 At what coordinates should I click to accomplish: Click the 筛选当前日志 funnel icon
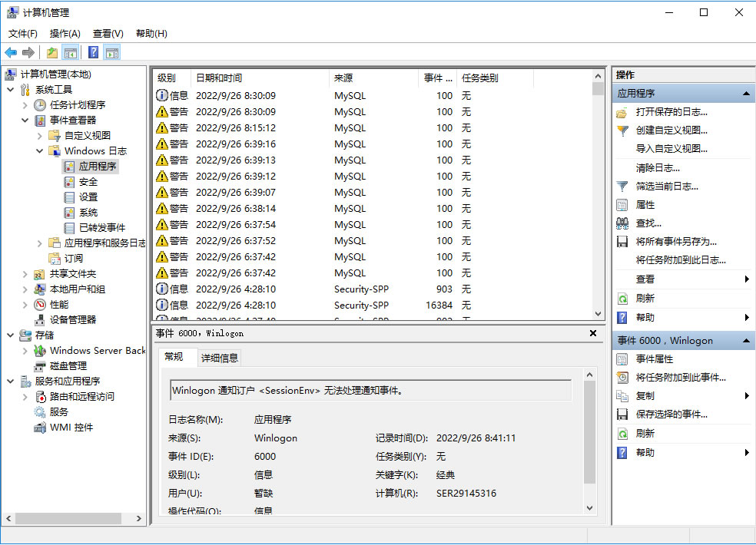[x=622, y=187]
